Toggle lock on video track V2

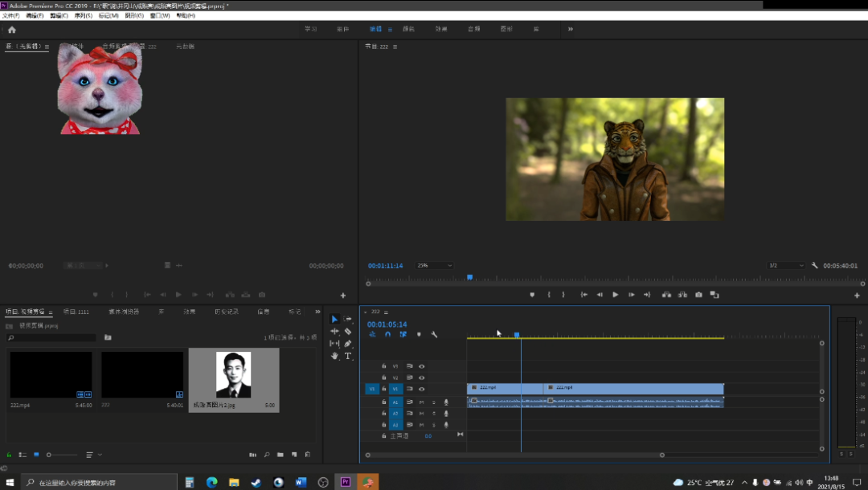[384, 378]
